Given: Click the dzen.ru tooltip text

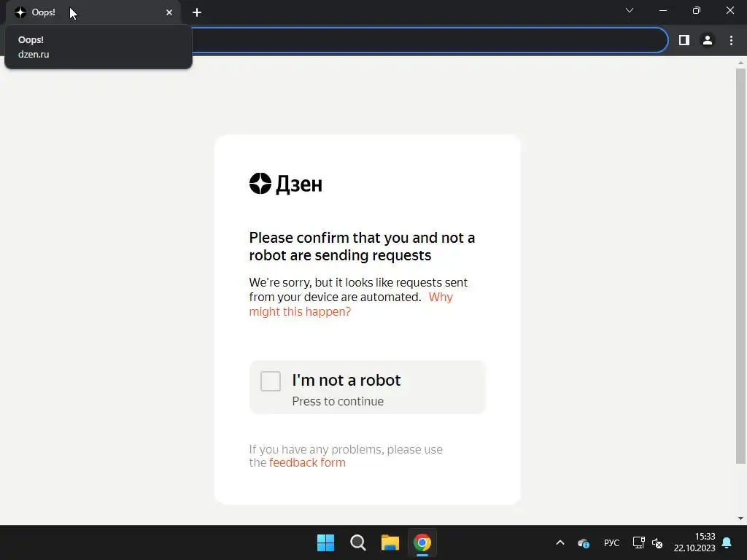Looking at the screenshot, I should point(34,54).
